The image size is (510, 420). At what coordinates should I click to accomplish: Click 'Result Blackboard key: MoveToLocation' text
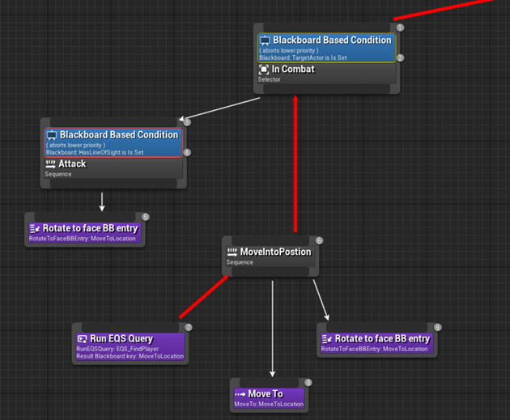(130, 356)
